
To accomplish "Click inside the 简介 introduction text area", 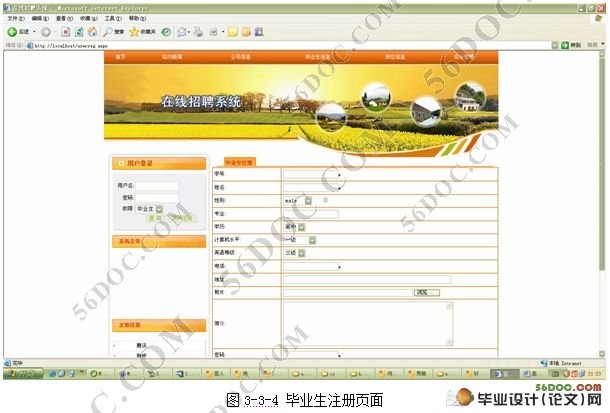I will point(367,322).
